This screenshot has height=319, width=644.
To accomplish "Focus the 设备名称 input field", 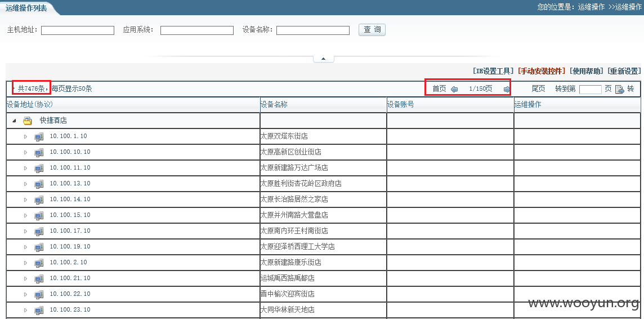I will click(x=313, y=30).
